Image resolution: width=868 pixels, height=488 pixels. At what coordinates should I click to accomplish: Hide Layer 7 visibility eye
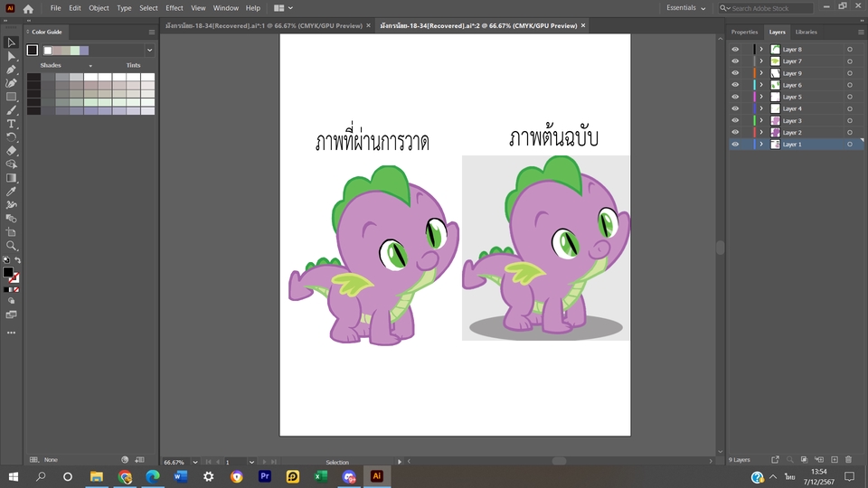(735, 61)
